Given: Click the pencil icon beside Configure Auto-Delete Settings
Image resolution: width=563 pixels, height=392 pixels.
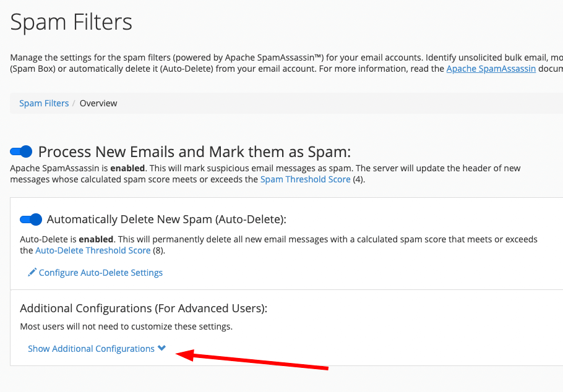Looking at the screenshot, I should coord(32,272).
